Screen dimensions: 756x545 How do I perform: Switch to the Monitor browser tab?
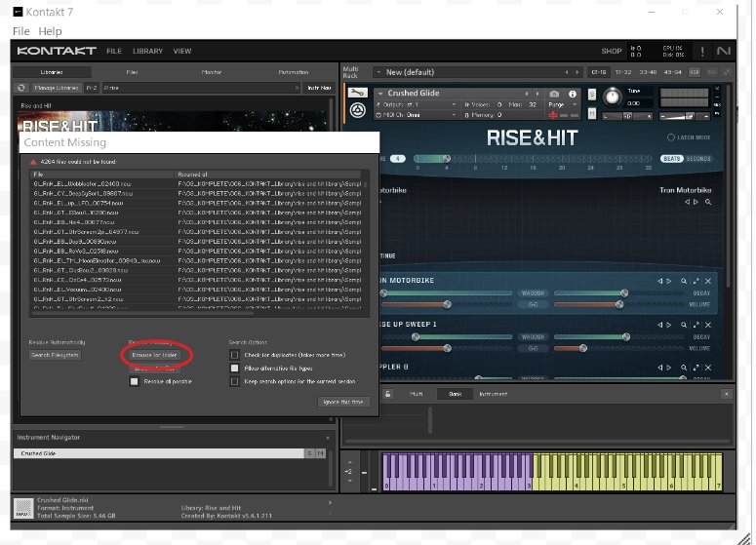pyautogui.click(x=211, y=72)
